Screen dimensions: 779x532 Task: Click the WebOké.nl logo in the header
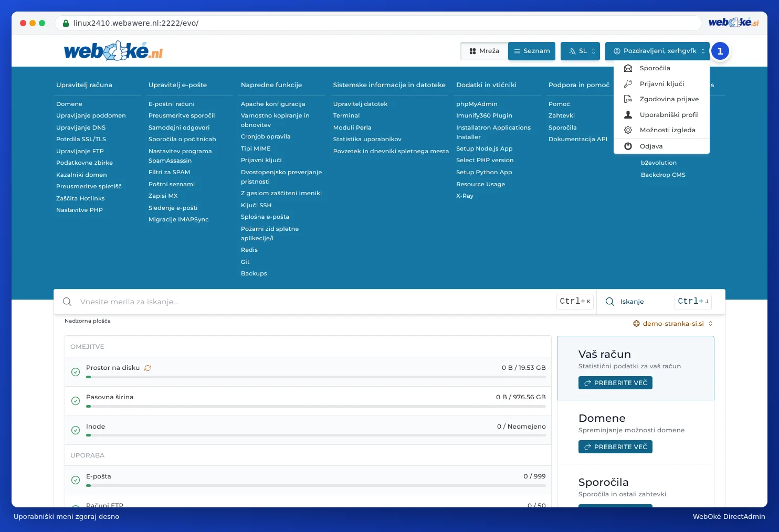(113, 51)
